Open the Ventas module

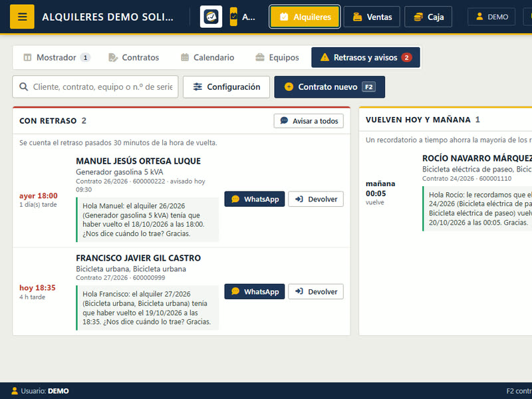(372, 17)
